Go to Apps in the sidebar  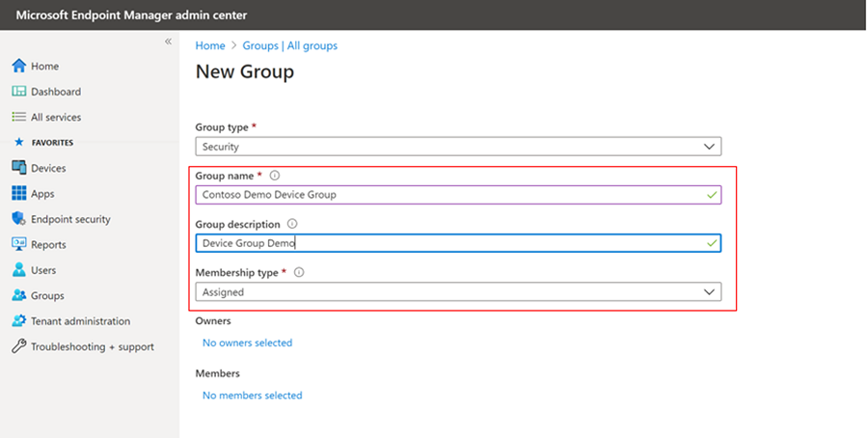[42, 194]
